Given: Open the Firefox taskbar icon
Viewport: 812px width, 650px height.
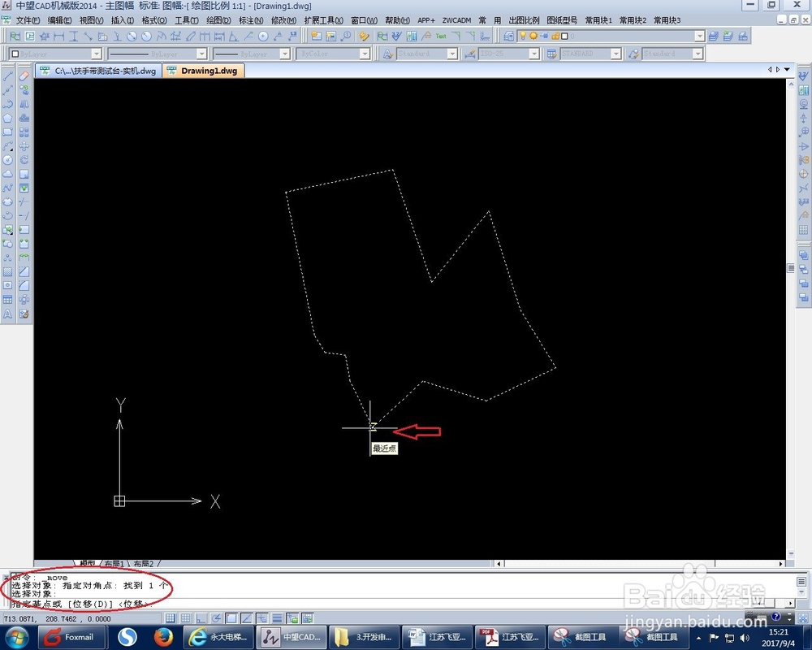Looking at the screenshot, I should click(163, 637).
